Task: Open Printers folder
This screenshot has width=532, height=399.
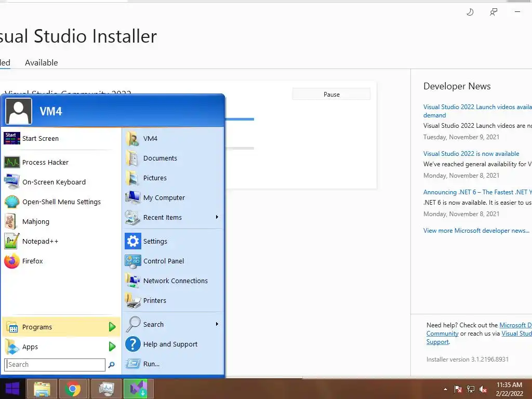Action: tap(173, 300)
